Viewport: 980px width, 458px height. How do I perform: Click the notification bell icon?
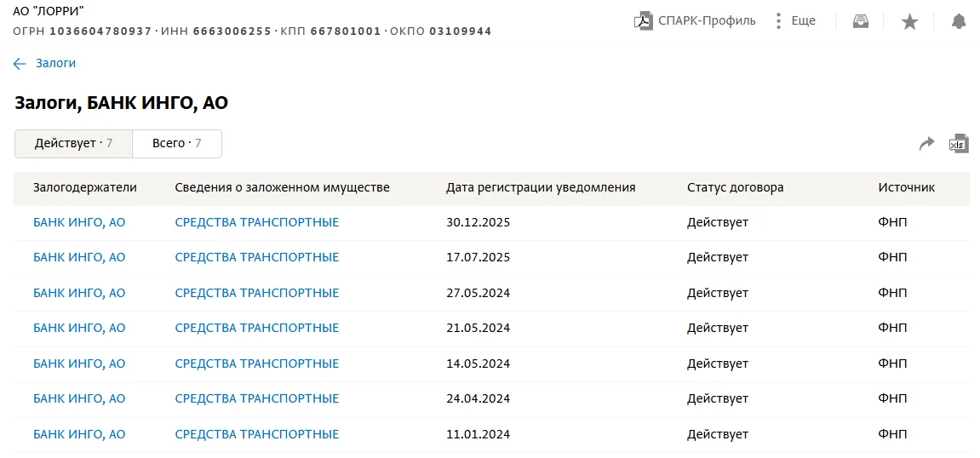tap(958, 21)
